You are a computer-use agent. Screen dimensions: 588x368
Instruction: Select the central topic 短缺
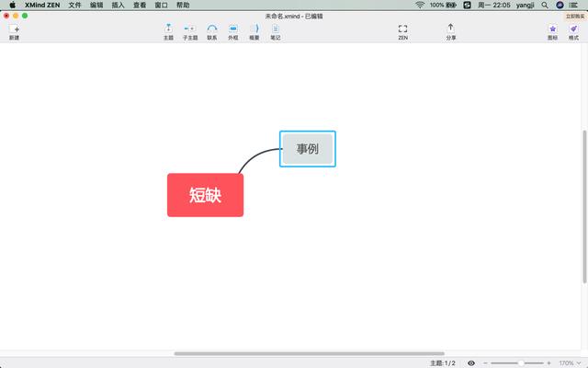pyautogui.click(x=205, y=195)
